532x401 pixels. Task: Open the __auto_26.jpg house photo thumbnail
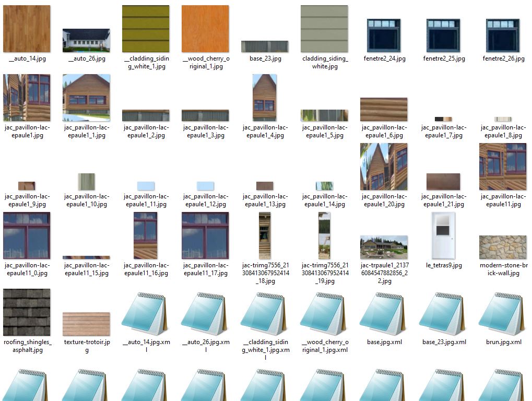[x=86, y=41]
